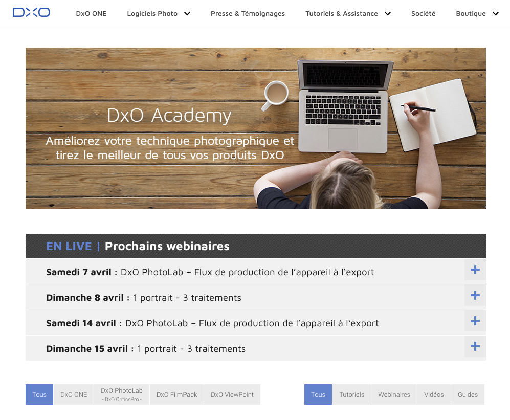Open the Boutique menu

[471, 14]
